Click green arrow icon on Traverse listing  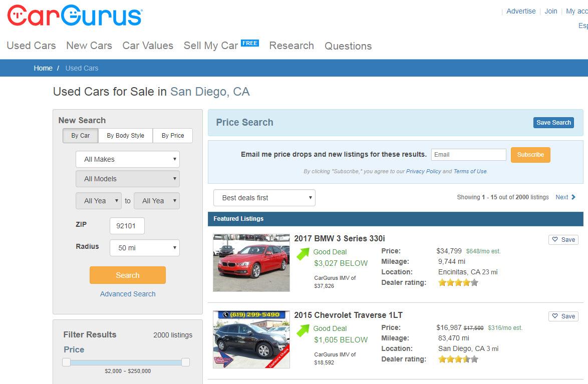click(x=303, y=330)
